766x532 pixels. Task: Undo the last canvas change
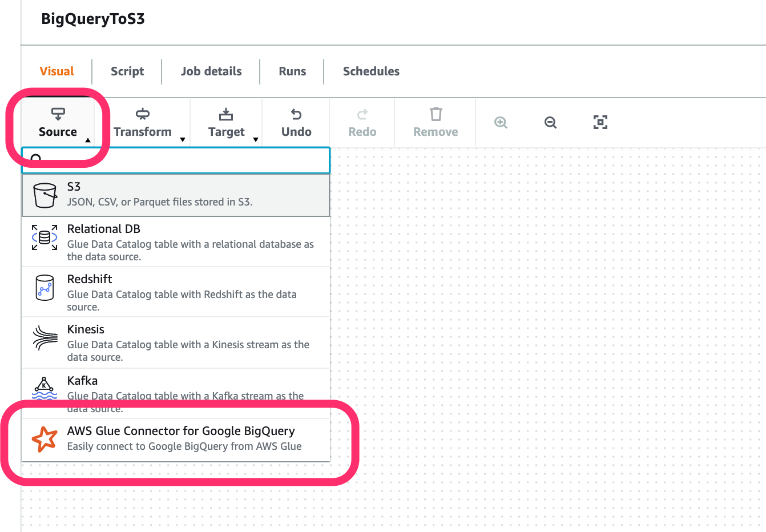tap(296, 122)
